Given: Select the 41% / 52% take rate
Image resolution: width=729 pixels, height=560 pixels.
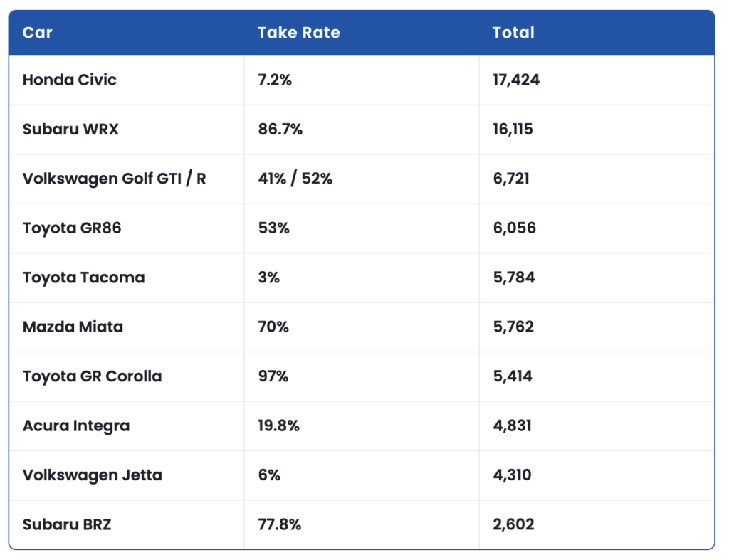Looking at the screenshot, I should (295, 179).
